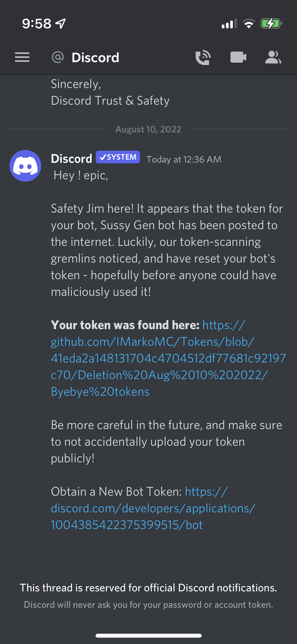Tap the SYSTEM verification badge

click(x=118, y=157)
